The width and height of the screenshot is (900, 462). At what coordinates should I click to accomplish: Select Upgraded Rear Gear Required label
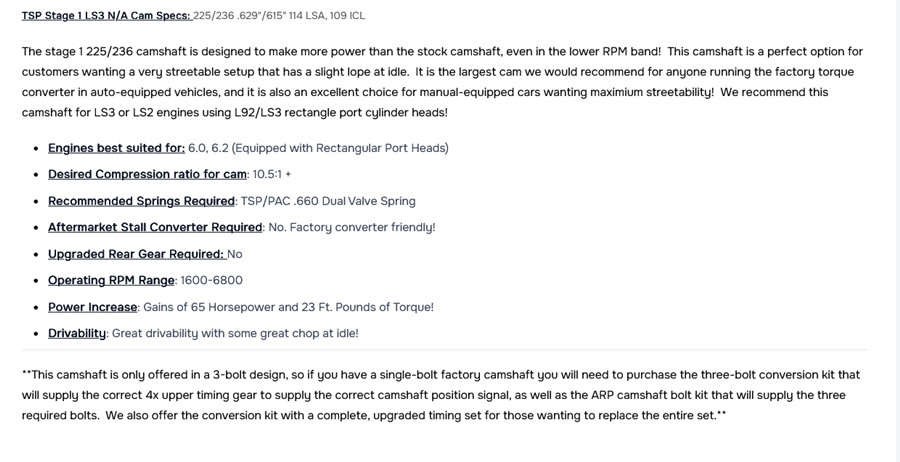coord(136,254)
